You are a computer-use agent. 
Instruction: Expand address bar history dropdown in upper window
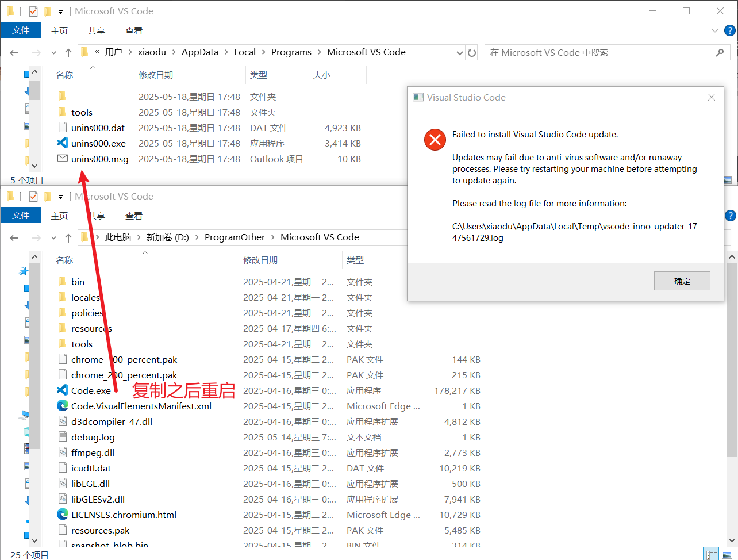click(459, 52)
